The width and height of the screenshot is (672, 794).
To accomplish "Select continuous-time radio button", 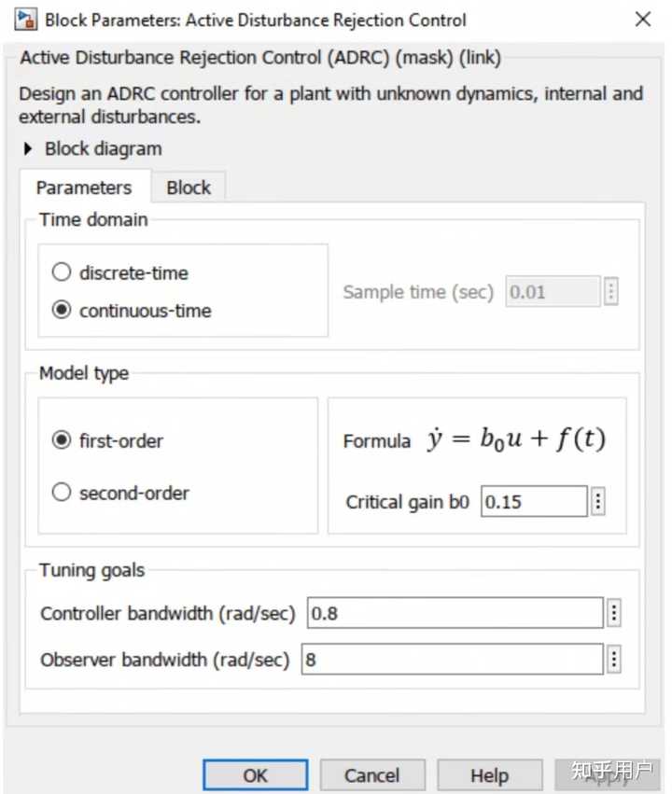I will click(x=62, y=311).
